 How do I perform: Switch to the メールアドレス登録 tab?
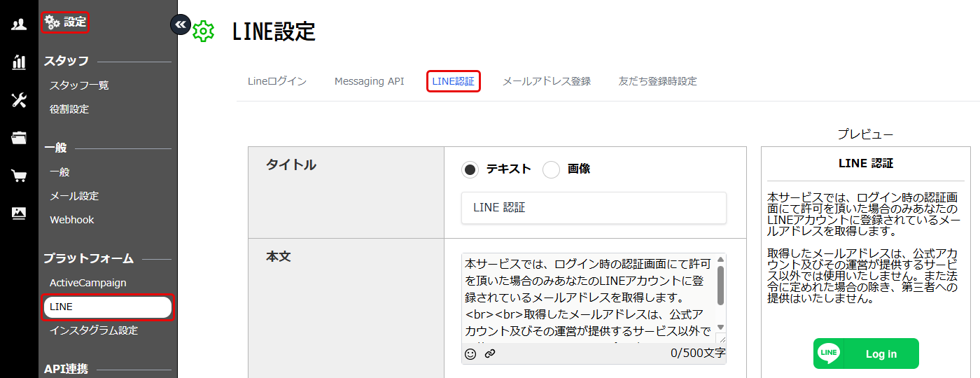(x=547, y=81)
